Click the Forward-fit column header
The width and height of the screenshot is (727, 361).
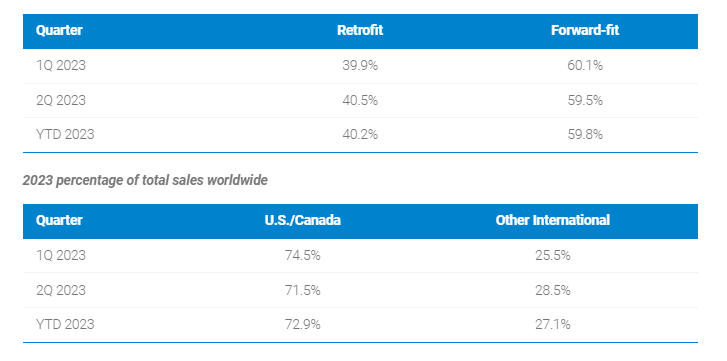point(585,31)
